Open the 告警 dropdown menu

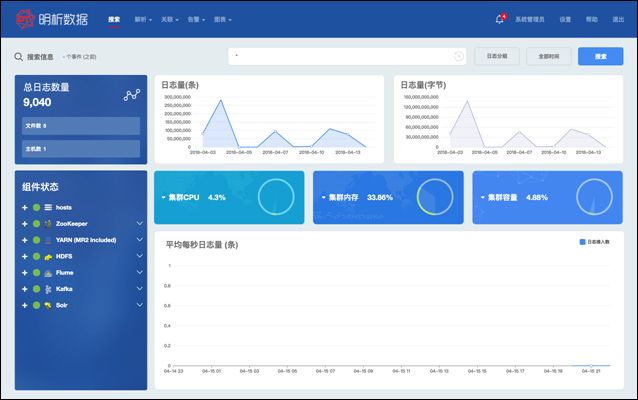[x=196, y=20]
